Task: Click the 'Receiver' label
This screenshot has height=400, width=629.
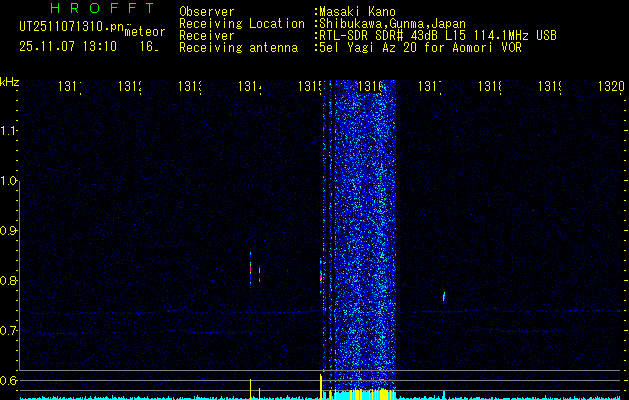Action: coord(207,36)
